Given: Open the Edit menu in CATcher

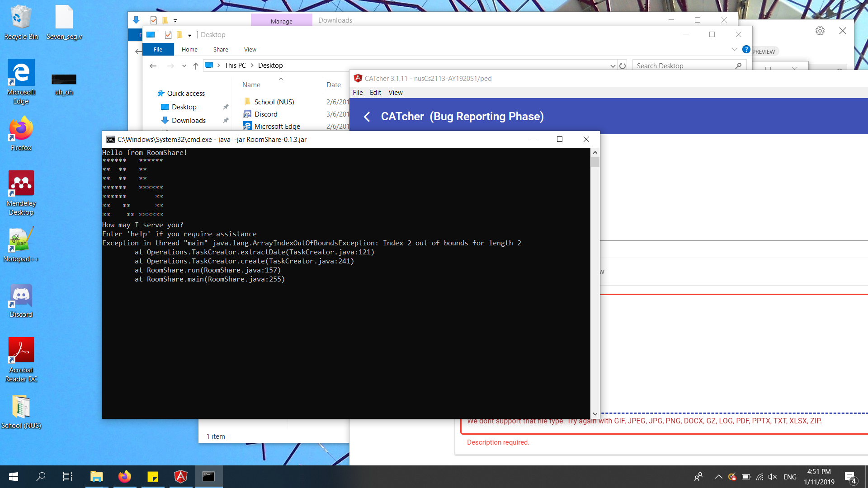Looking at the screenshot, I should point(375,93).
